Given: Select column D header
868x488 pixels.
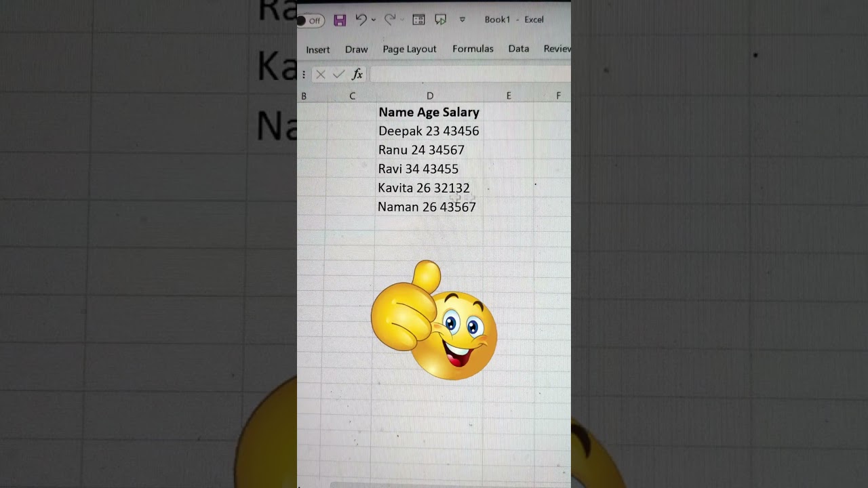Looking at the screenshot, I should pos(430,96).
